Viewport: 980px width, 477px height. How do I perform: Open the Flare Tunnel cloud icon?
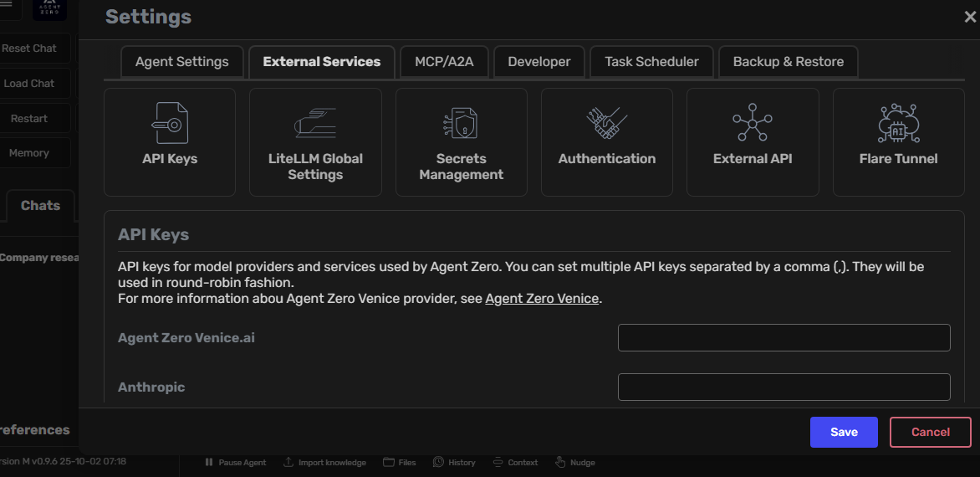pos(898,123)
